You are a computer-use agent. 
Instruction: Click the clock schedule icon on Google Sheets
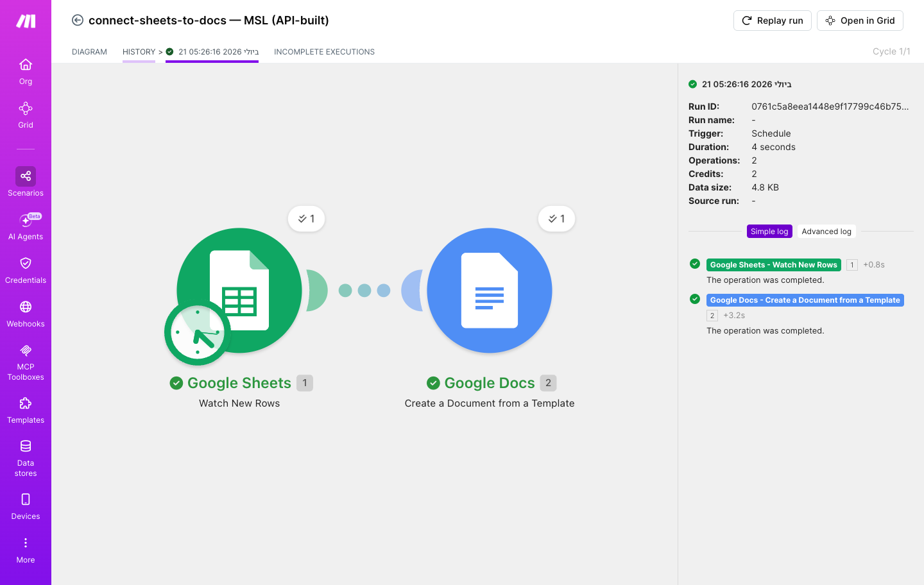click(198, 333)
